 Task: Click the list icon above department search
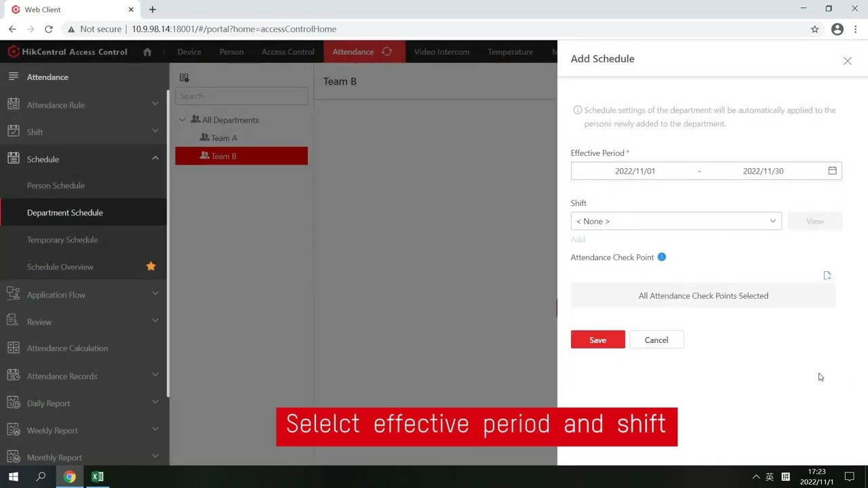pos(184,78)
